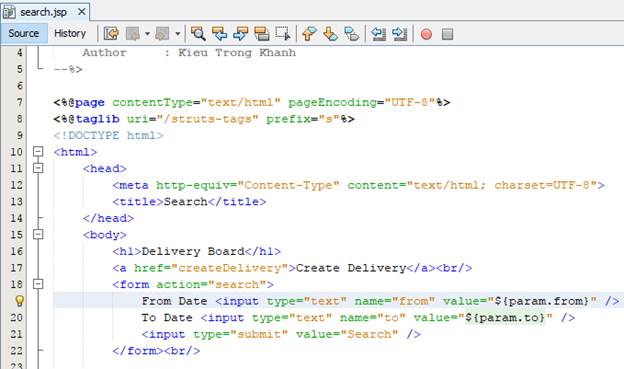
Task: Click the Find Selection magnifier icon
Action: click(198, 33)
